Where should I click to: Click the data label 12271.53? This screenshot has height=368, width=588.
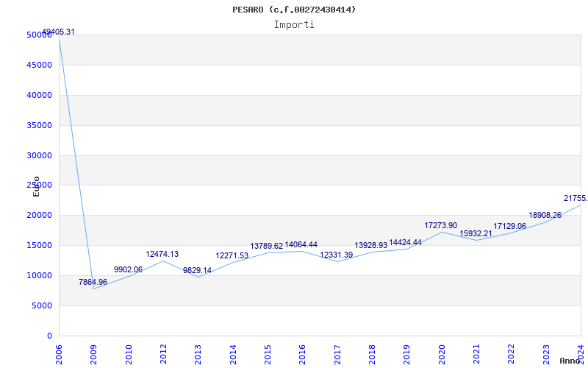pos(232,255)
